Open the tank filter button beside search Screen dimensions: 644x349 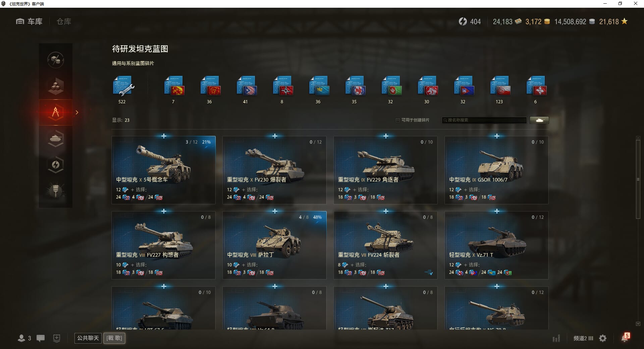tap(539, 120)
